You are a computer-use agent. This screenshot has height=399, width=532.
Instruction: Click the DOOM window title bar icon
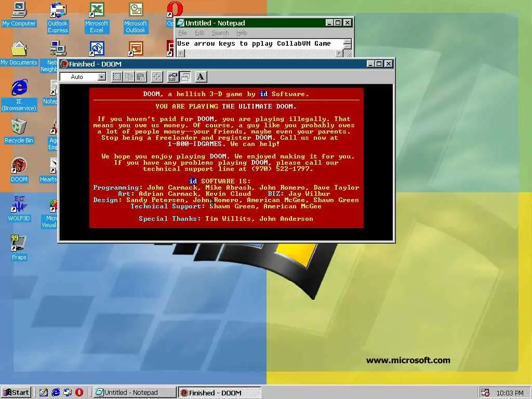[x=64, y=64]
